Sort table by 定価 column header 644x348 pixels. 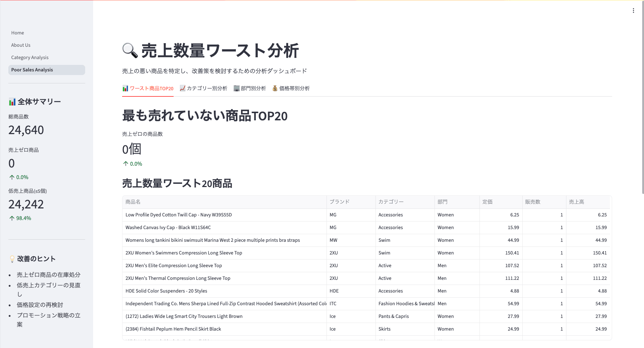coord(487,202)
